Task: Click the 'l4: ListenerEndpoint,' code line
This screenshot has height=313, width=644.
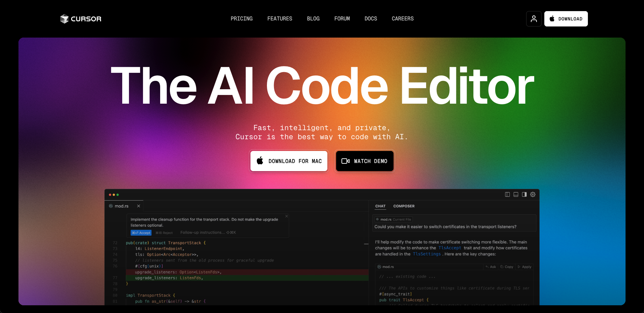Action: tap(160, 249)
